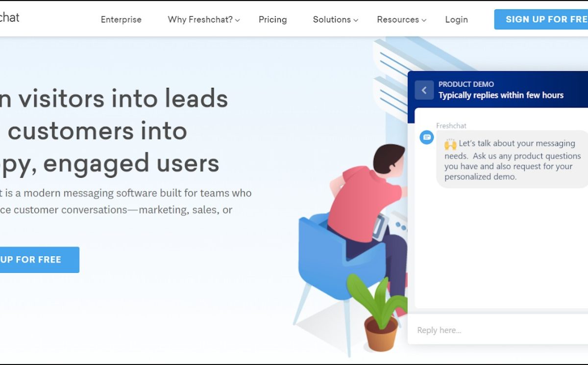Expand the Resources dropdown menu
Viewport: 588px width, 365px height.
(x=401, y=20)
